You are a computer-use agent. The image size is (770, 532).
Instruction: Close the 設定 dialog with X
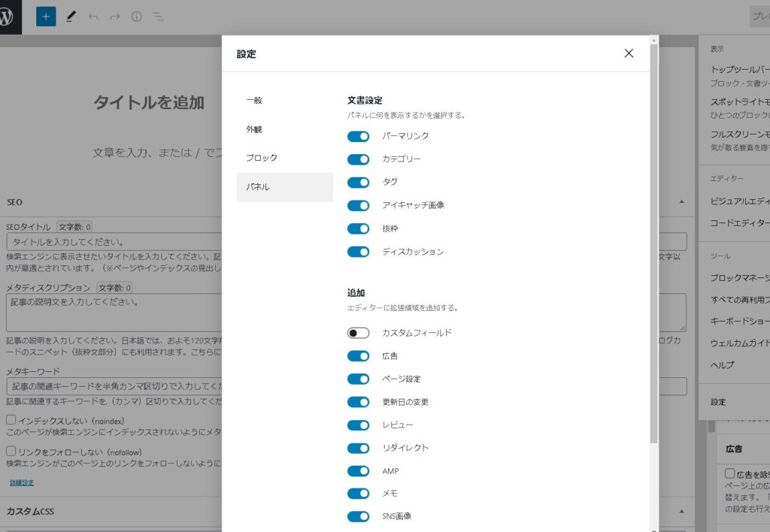(x=629, y=53)
